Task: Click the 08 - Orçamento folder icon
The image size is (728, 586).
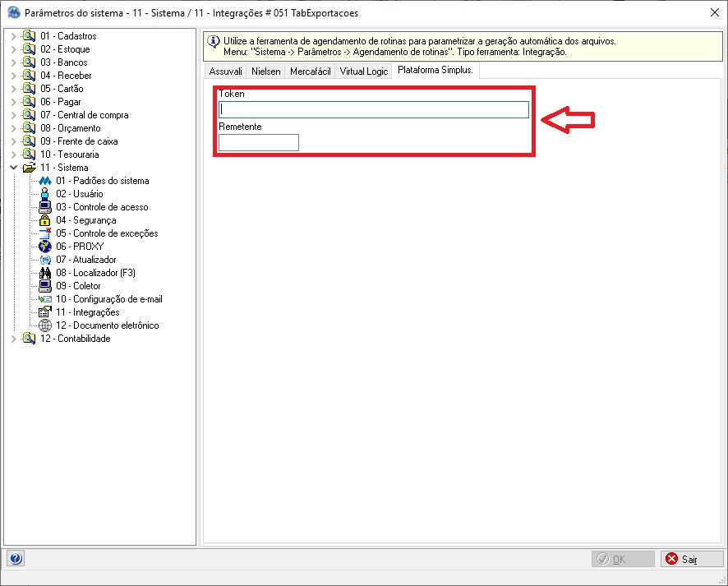Action: click(29, 127)
